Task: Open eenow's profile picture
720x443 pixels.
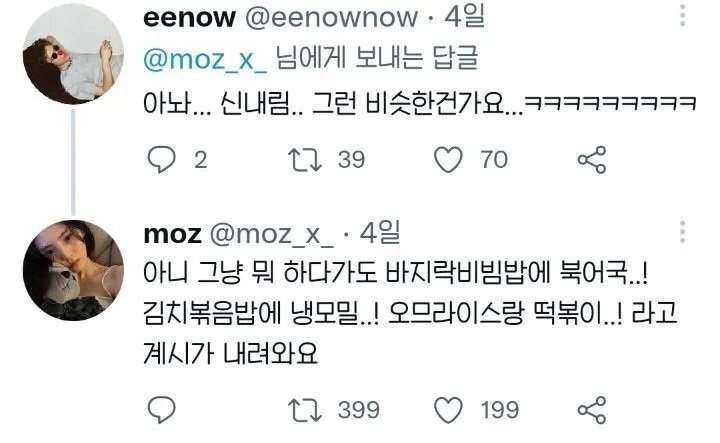Action: [73, 54]
